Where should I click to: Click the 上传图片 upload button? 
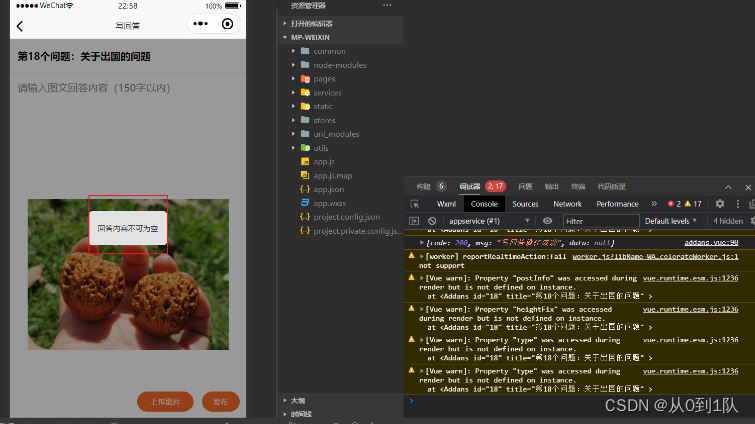click(x=165, y=401)
